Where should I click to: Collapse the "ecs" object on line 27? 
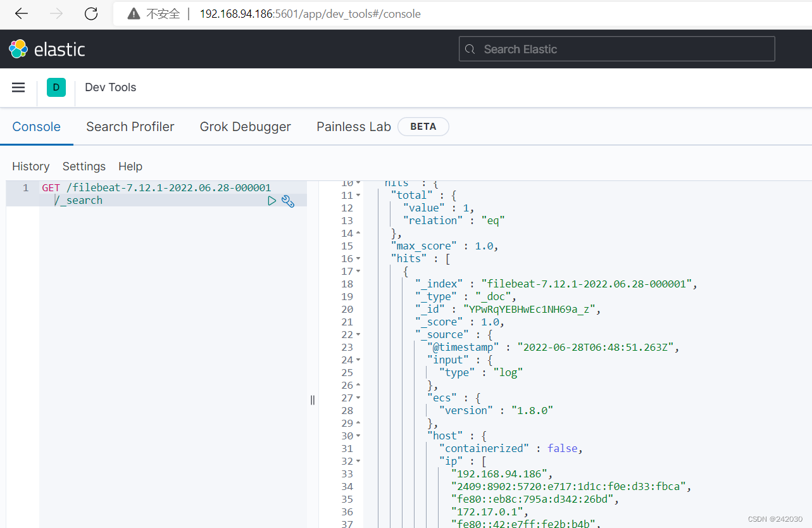click(x=358, y=398)
